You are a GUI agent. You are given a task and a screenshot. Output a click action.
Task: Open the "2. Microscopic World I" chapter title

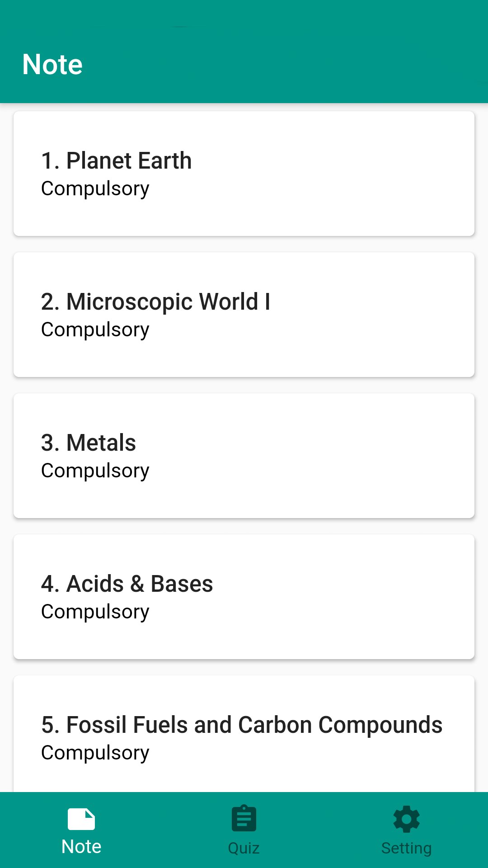tap(156, 302)
